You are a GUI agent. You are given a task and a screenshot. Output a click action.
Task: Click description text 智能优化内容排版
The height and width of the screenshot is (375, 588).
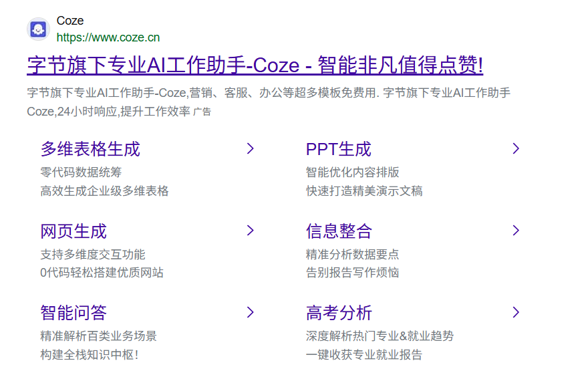pyautogui.click(x=353, y=172)
